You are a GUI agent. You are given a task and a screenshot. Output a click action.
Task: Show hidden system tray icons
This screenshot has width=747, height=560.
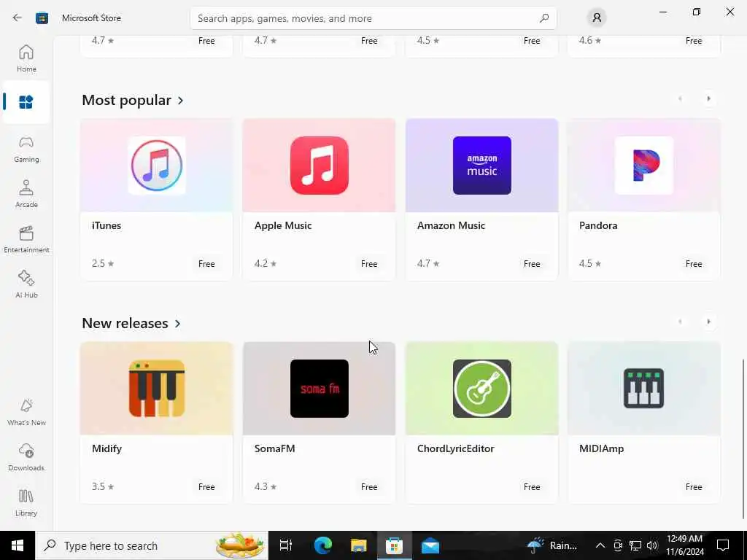coord(600,545)
